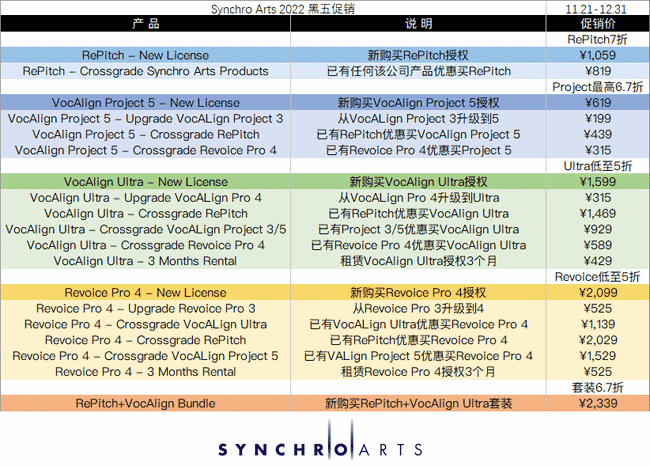Click '从VocALign Project 3升级到5' cell
This screenshot has width=650, height=466.
coord(418,119)
